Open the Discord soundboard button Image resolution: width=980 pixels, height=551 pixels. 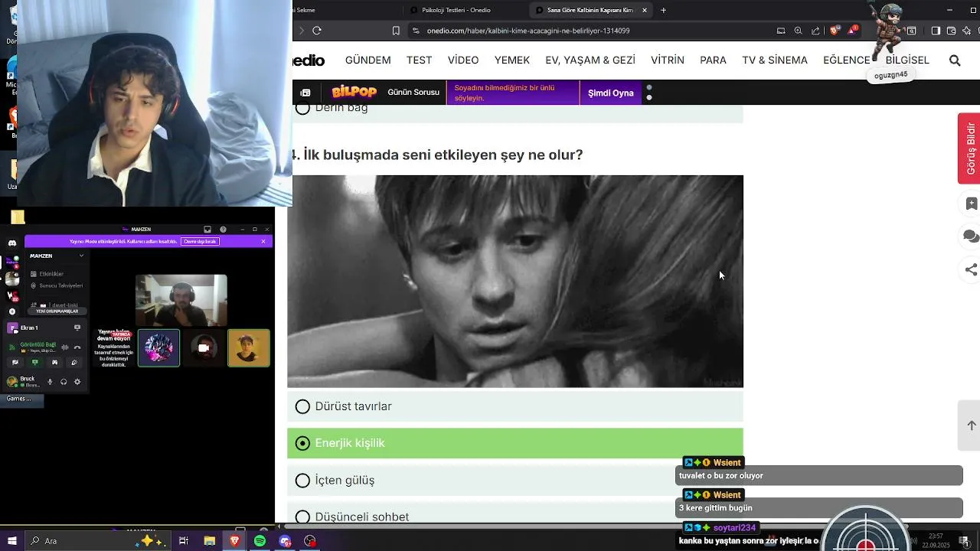click(x=75, y=362)
